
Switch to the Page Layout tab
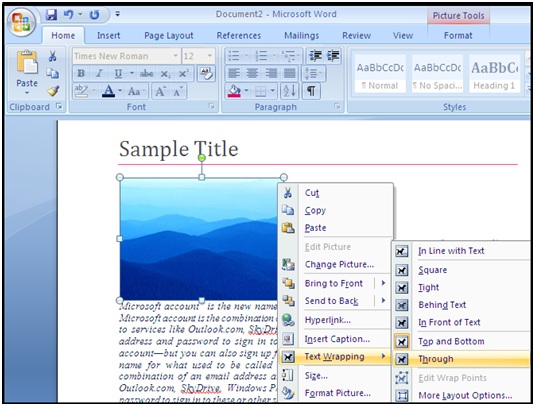(169, 35)
